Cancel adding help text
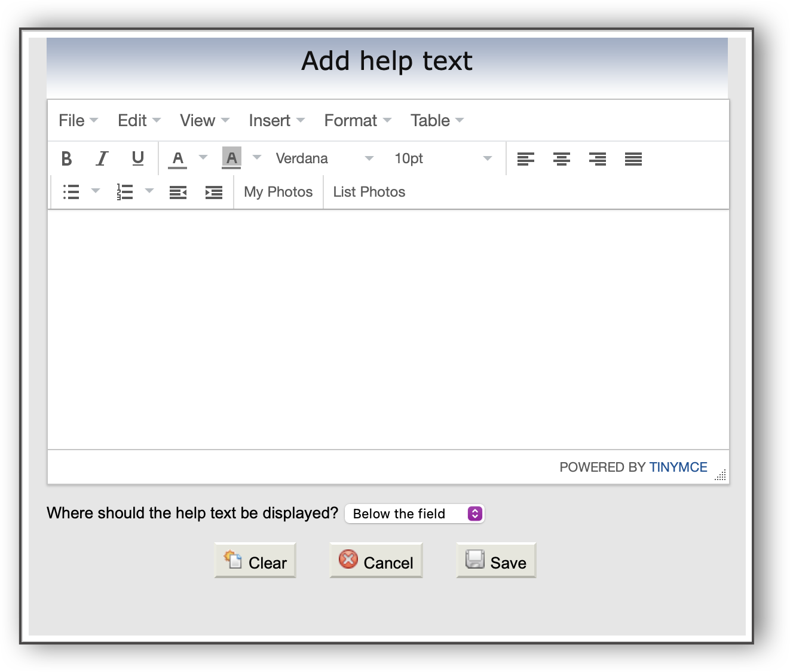This screenshot has width=790, height=672. click(376, 560)
